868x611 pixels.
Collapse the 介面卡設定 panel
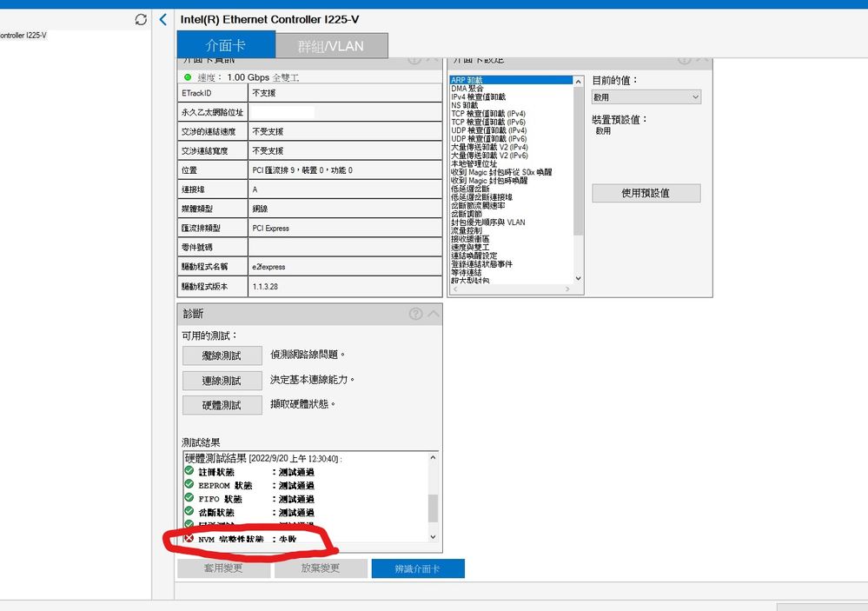pos(702,59)
